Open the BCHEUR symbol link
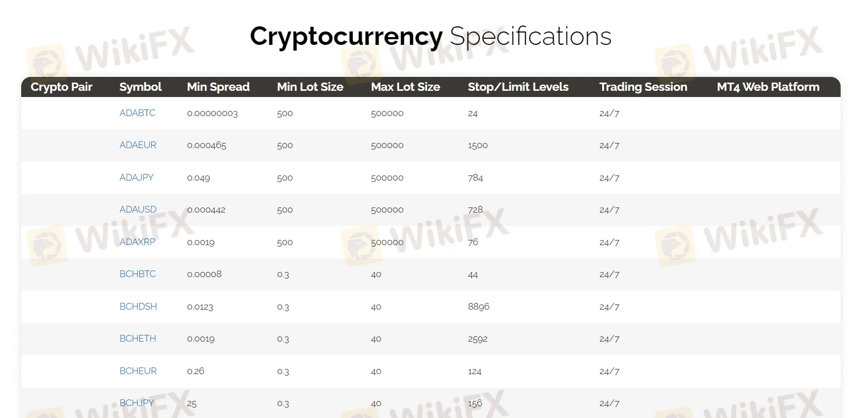This screenshot has width=868, height=418. coord(138,371)
